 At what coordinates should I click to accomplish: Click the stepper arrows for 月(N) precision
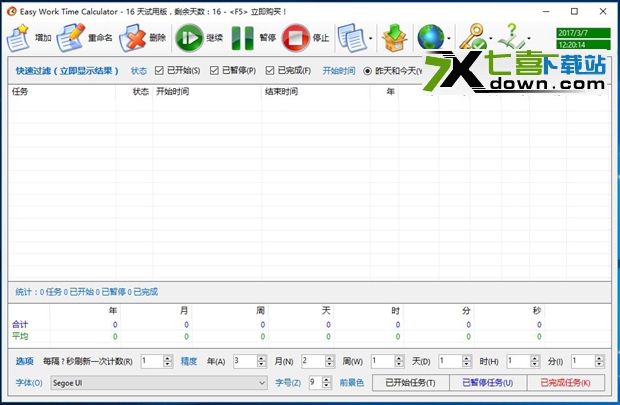click(x=330, y=361)
